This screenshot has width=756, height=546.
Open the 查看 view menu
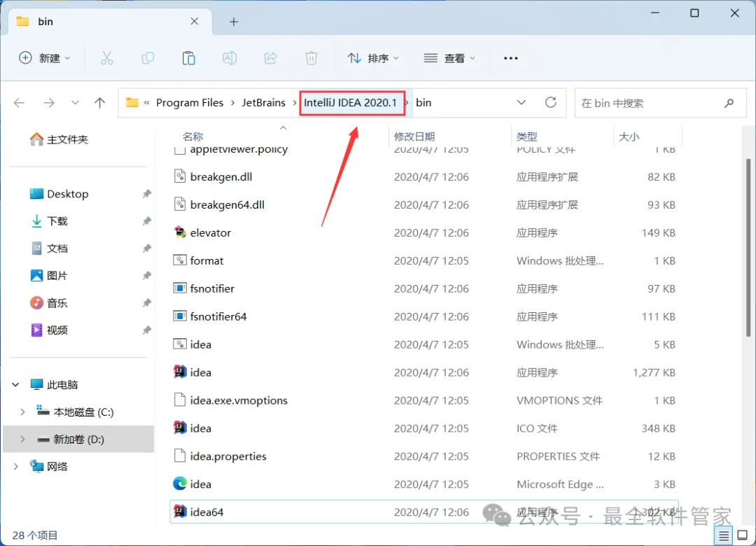(449, 58)
